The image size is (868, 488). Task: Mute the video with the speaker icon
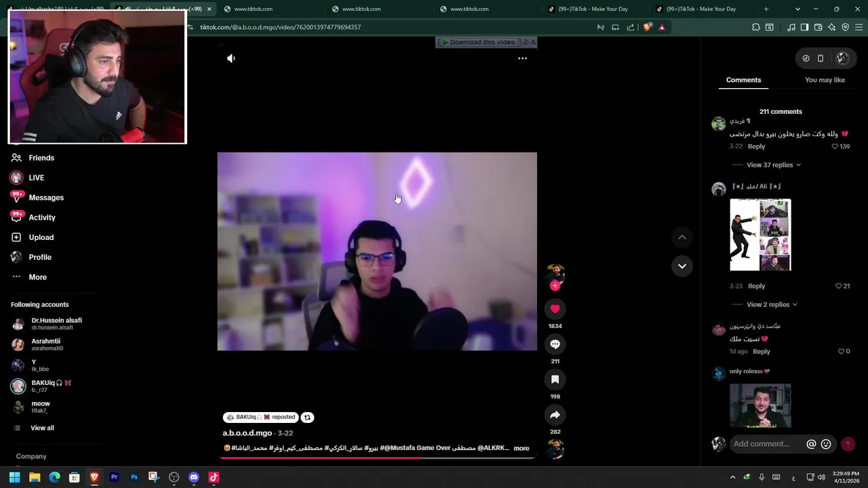tap(231, 58)
